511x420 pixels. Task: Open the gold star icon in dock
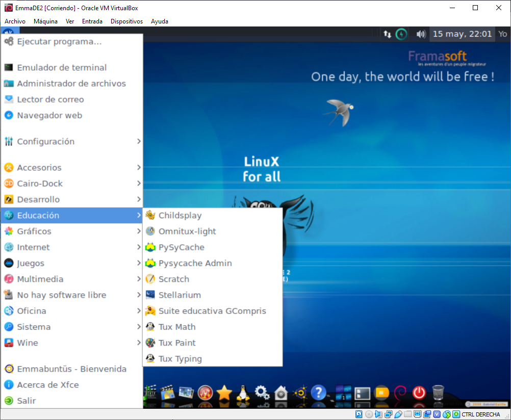click(x=224, y=392)
